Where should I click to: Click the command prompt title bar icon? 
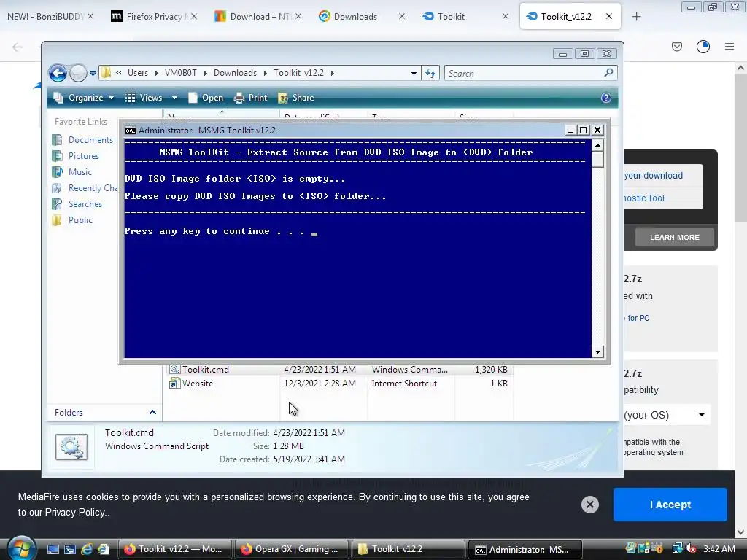(x=130, y=131)
